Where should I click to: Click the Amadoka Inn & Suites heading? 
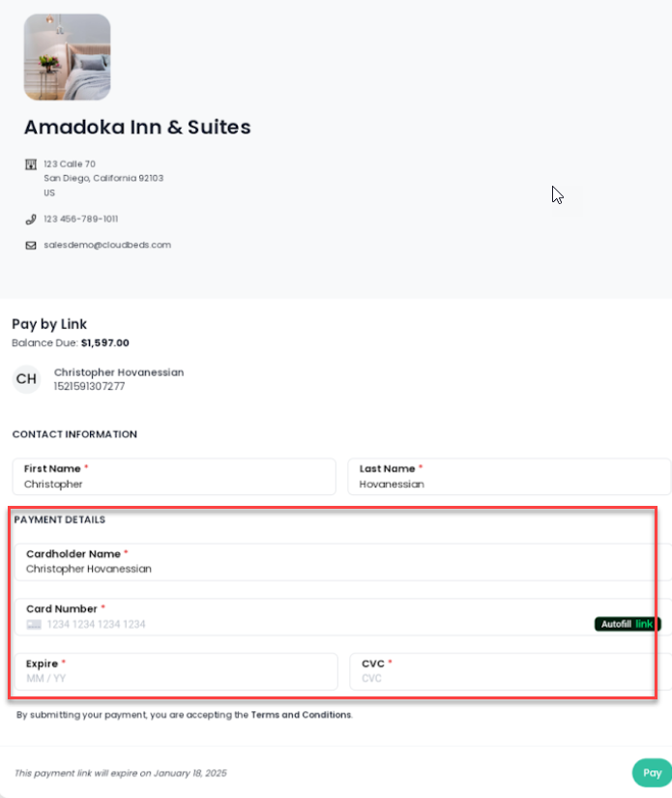(x=137, y=127)
